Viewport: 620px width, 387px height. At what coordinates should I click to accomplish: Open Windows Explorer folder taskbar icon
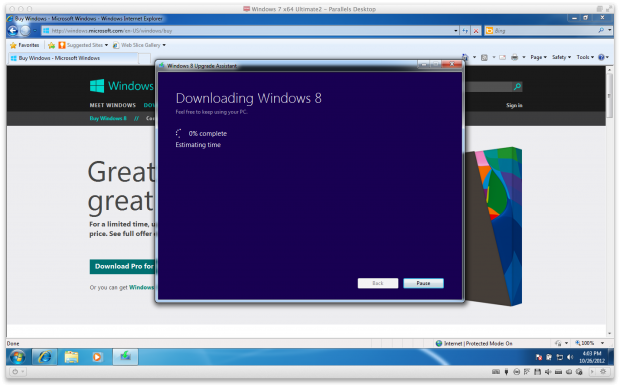pyautogui.click(x=72, y=357)
